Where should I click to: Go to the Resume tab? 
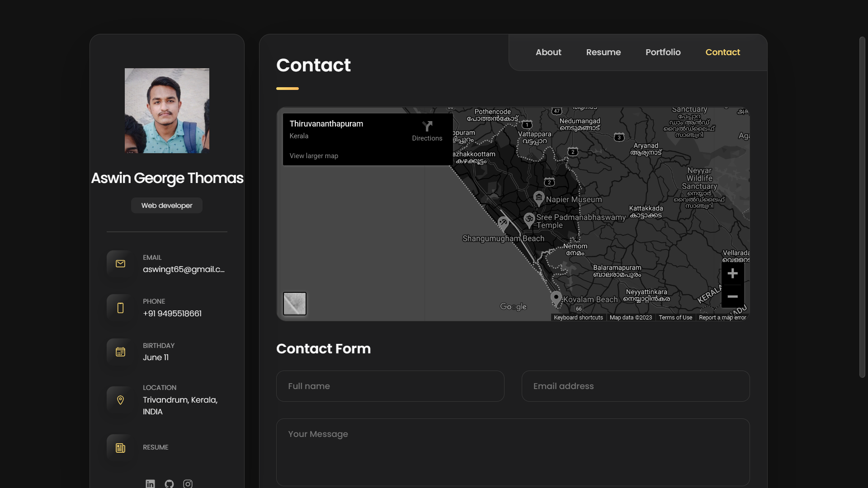[603, 52]
